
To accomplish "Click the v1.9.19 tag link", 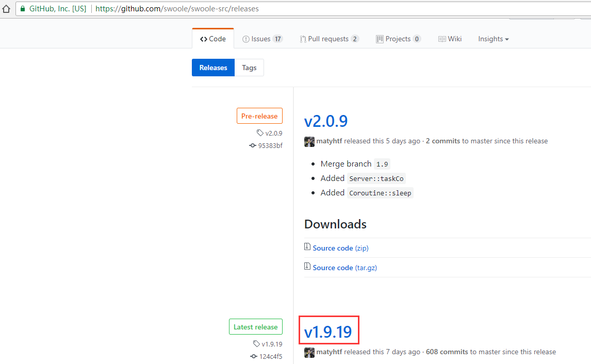I will [x=268, y=344].
